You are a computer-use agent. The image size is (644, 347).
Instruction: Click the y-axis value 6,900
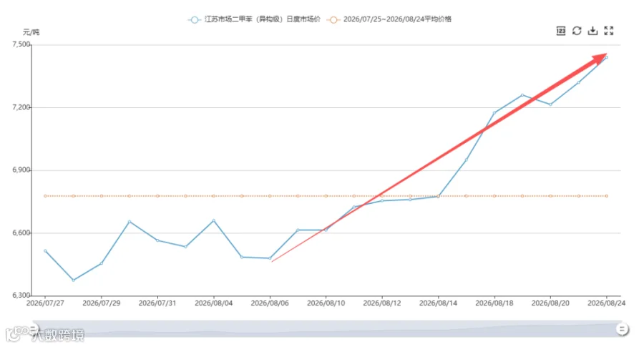click(x=21, y=170)
